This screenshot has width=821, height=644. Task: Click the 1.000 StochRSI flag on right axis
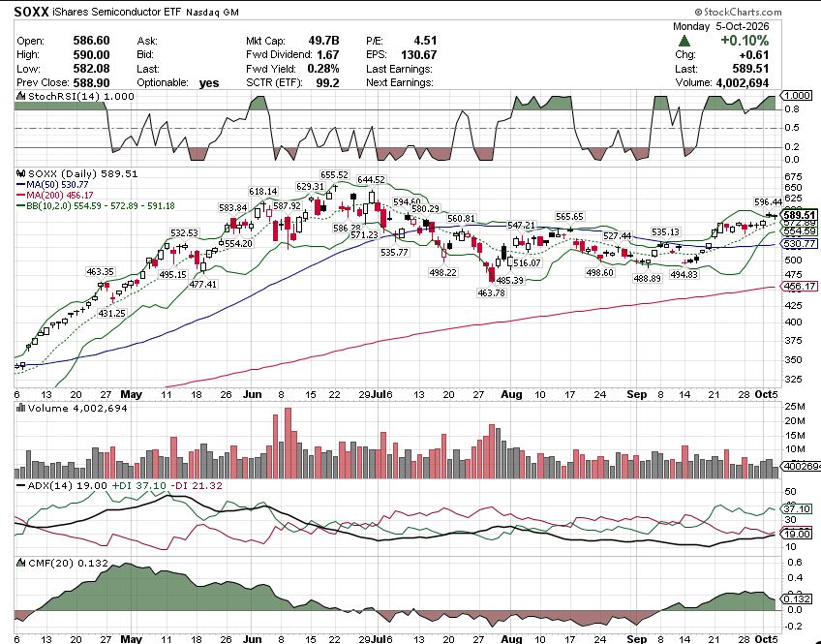click(x=797, y=96)
